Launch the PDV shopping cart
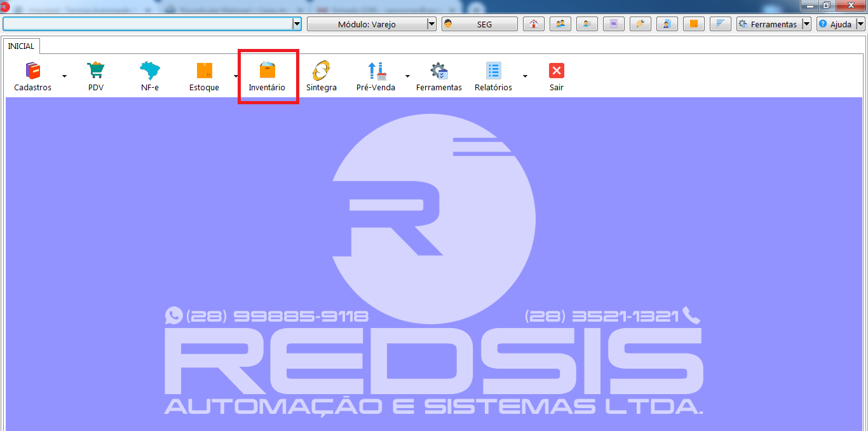868x431 pixels. tap(96, 71)
